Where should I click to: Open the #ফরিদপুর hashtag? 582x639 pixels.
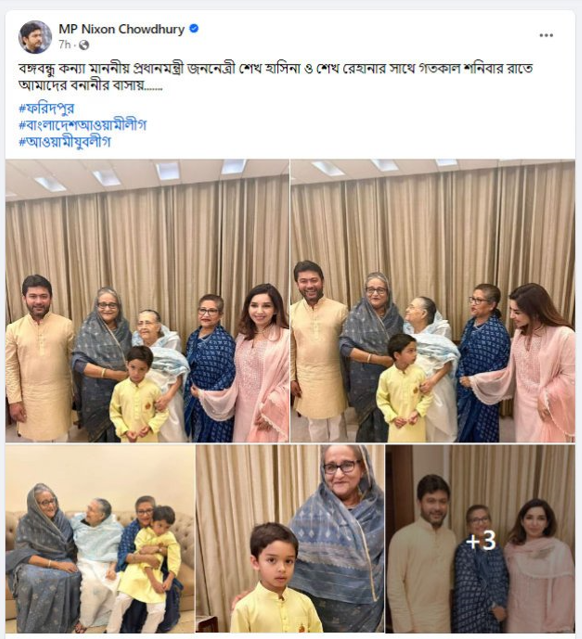click(x=46, y=108)
